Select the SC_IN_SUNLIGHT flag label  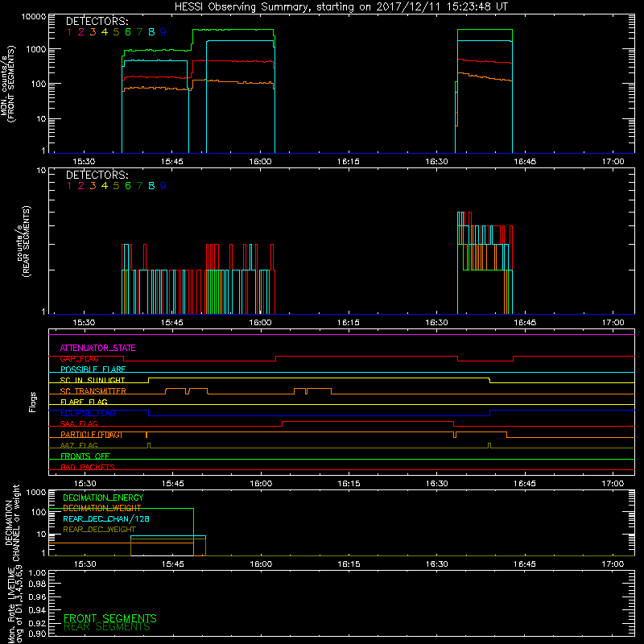pyautogui.click(x=93, y=380)
